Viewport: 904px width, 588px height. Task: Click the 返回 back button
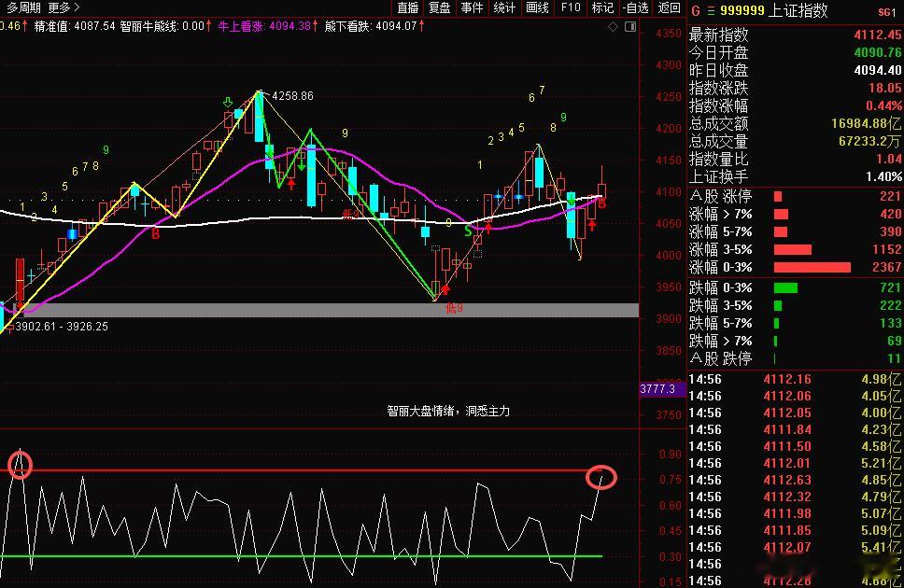click(x=670, y=7)
